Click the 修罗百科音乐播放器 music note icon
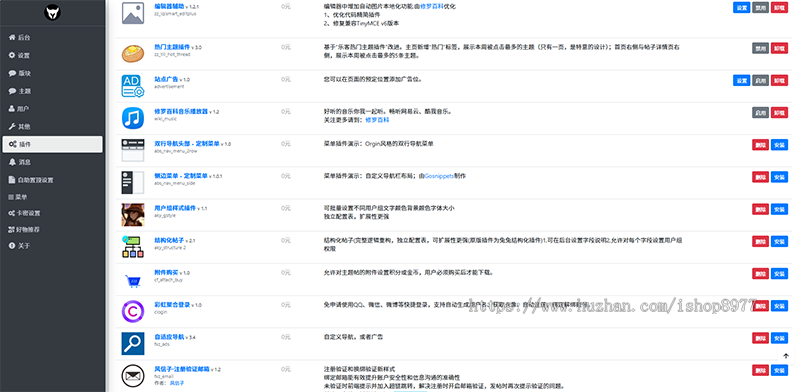Viewport: 800px width, 392px height. pos(133,118)
